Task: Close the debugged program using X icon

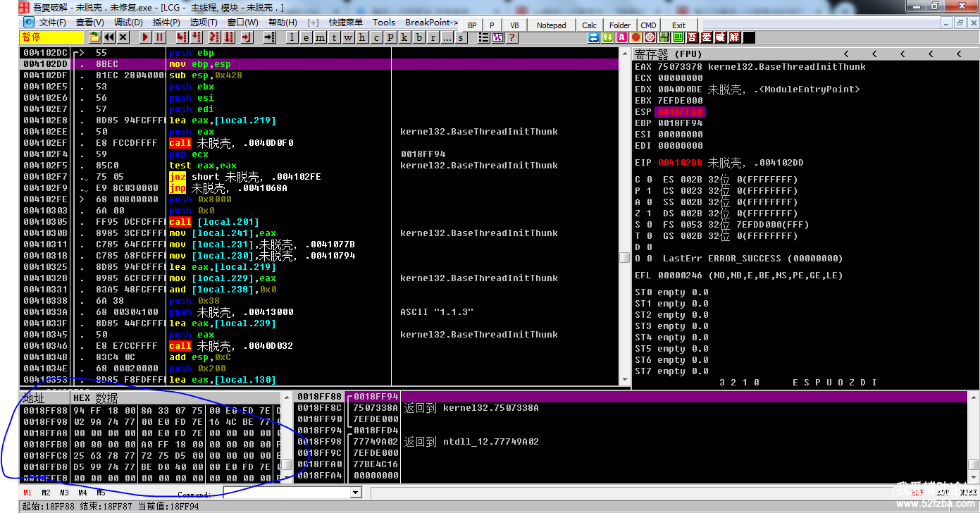Action: pyautogui.click(x=123, y=37)
